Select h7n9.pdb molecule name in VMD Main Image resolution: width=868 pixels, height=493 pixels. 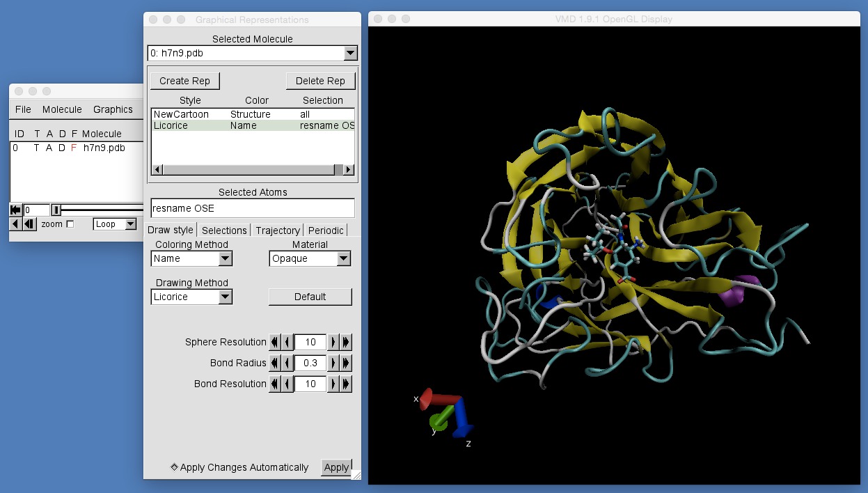point(104,148)
